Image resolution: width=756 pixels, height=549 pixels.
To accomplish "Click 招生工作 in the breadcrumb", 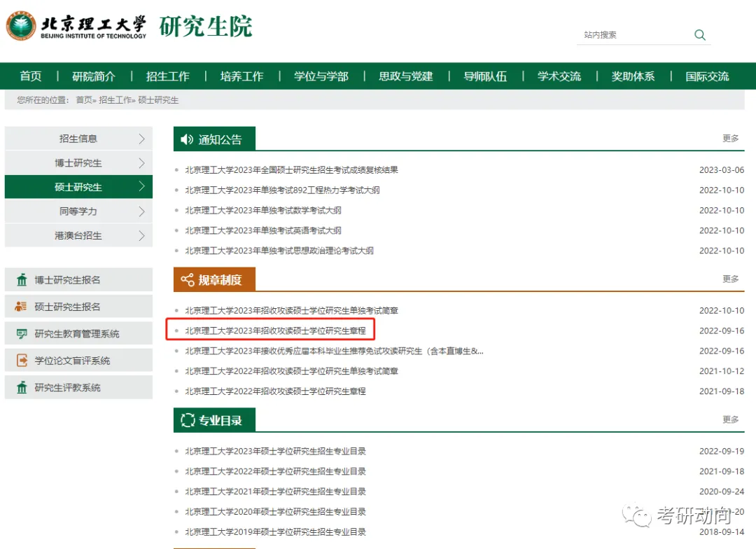I will tap(115, 100).
